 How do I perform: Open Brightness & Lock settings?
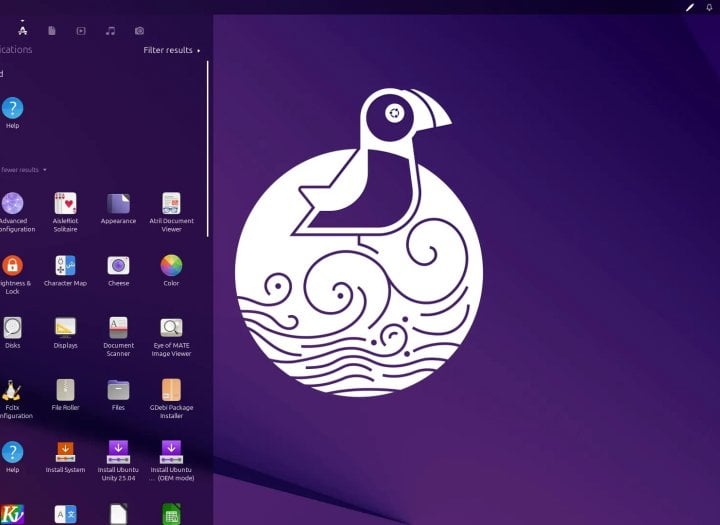pos(12,275)
